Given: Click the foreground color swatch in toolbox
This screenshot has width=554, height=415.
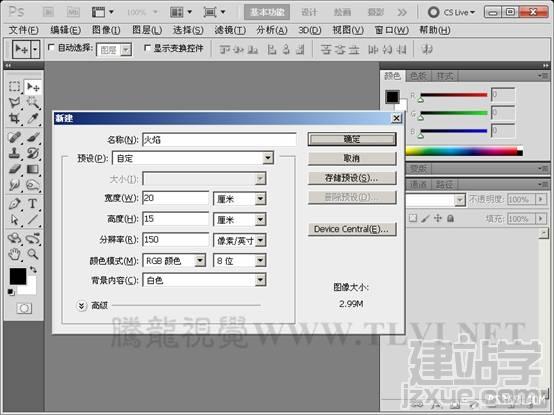Looking at the screenshot, I should [18, 276].
